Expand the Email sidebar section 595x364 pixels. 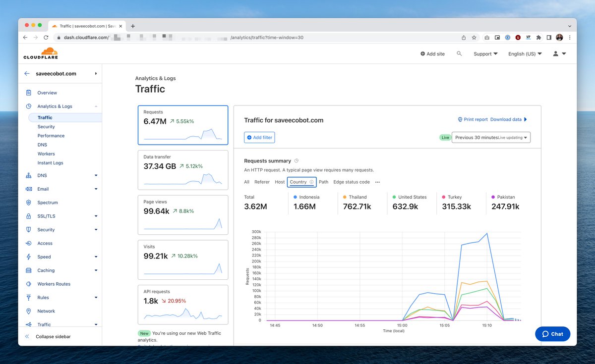coord(96,189)
